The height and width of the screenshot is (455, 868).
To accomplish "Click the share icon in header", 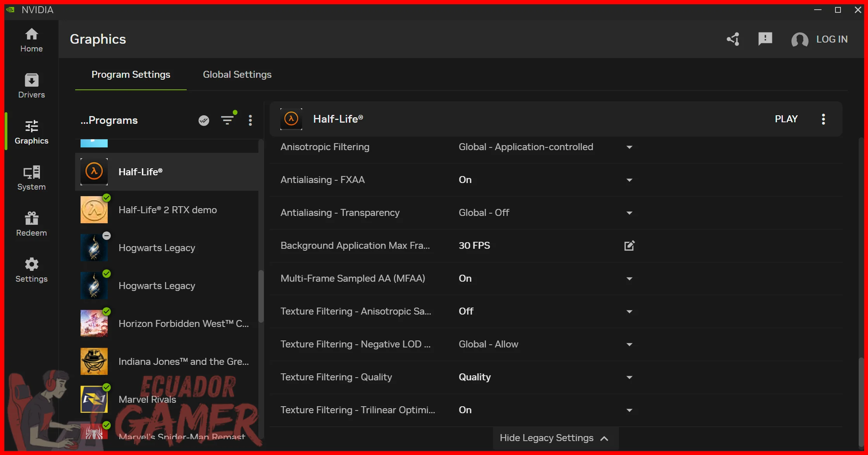I will pos(733,39).
